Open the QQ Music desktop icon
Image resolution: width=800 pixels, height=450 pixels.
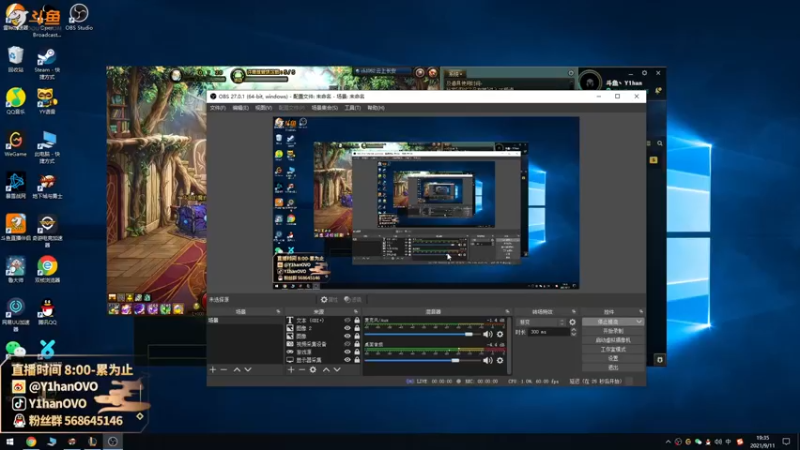[x=16, y=101]
